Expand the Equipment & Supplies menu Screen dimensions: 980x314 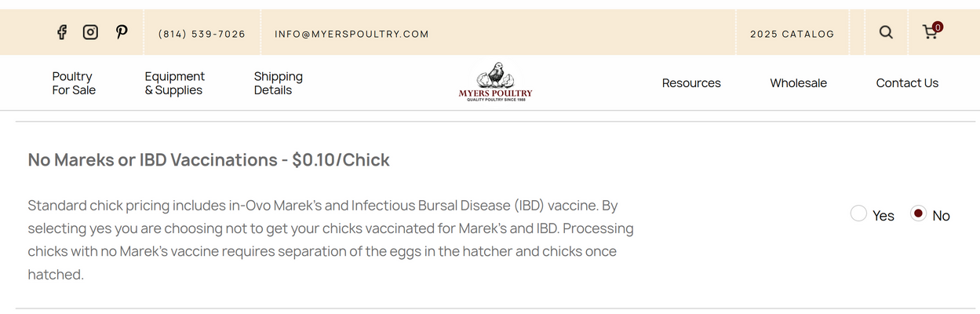click(x=174, y=83)
